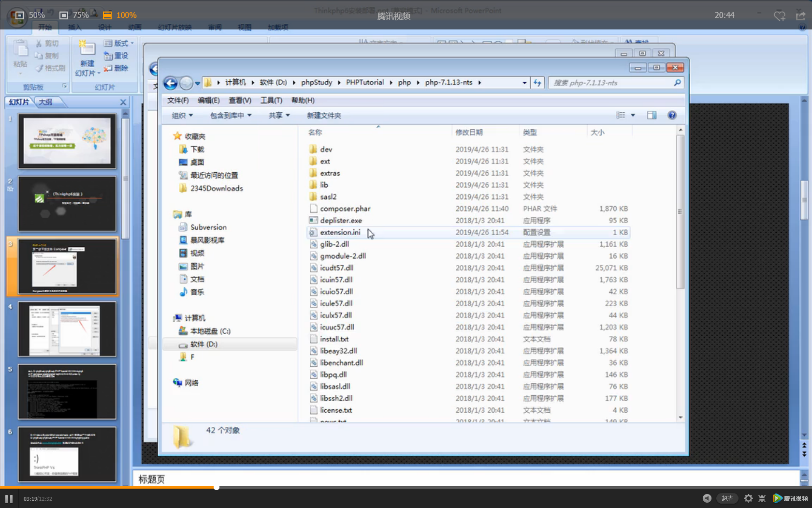This screenshot has width=812, height=508.
Task: Click glib-2.dll file icon
Action: (313, 244)
